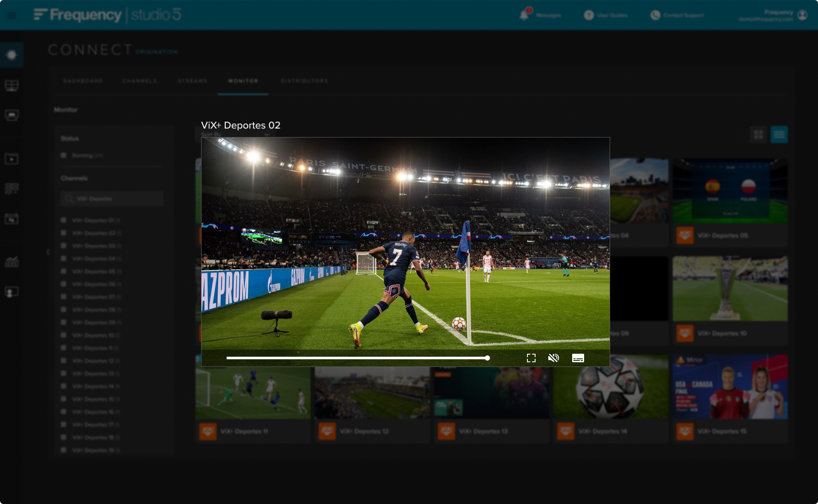Open the monitor display sidebar icon
The height and width of the screenshot is (504, 818).
(x=12, y=115)
